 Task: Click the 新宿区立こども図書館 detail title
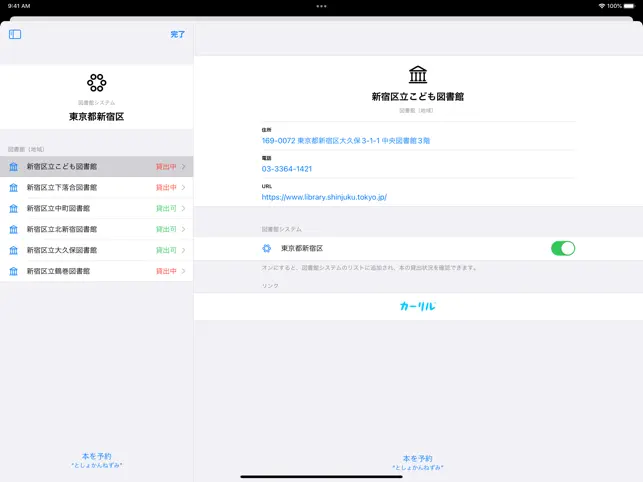[418, 97]
